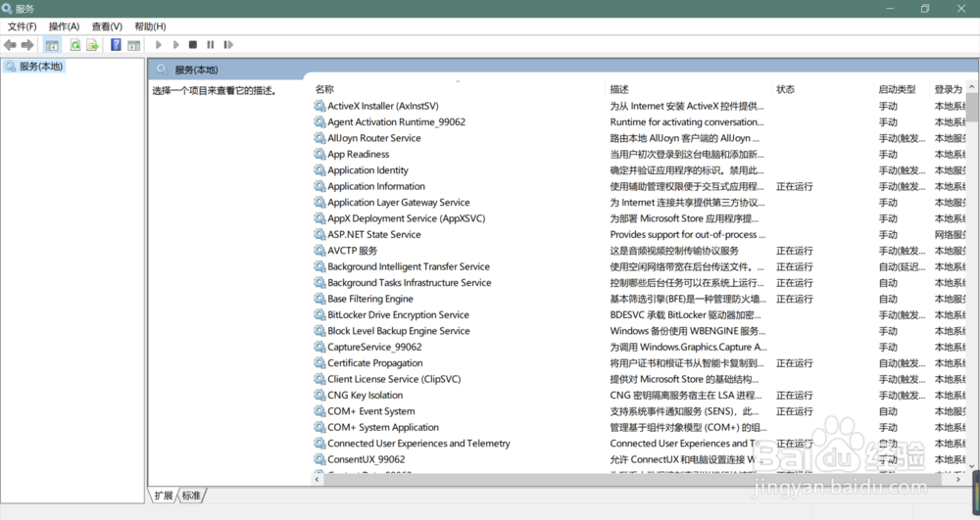980x520 pixels.
Task: Click 正在运行 status of Application Information
Action: [x=795, y=186]
